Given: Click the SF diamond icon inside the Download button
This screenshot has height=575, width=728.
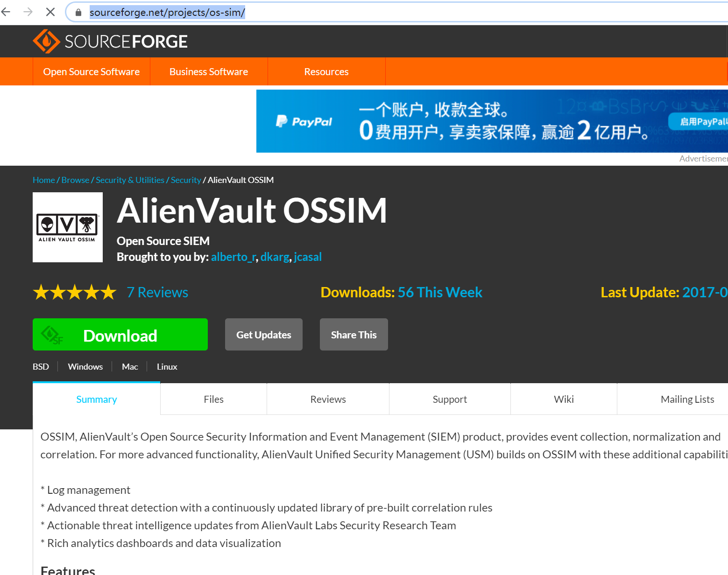Looking at the screenshot, I should tap(51, 335).
